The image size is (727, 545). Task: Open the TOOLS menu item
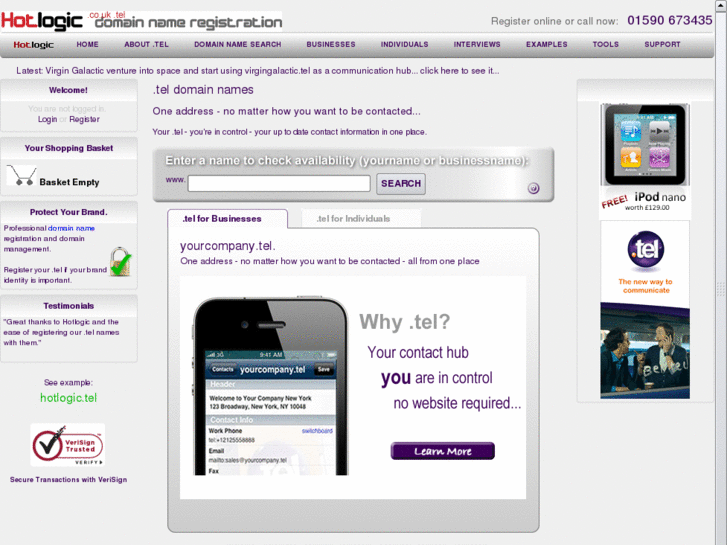(606, 45)
